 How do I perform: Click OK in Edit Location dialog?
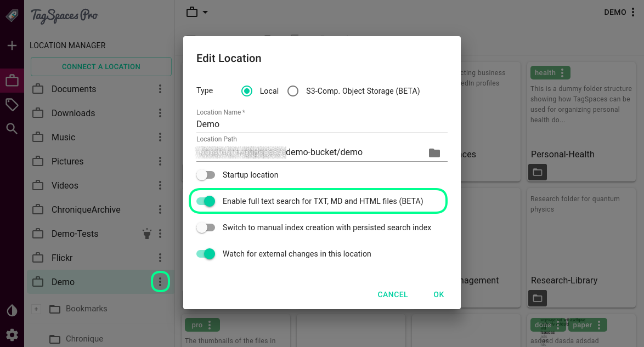pyautogui.click(x=439, y=294)
